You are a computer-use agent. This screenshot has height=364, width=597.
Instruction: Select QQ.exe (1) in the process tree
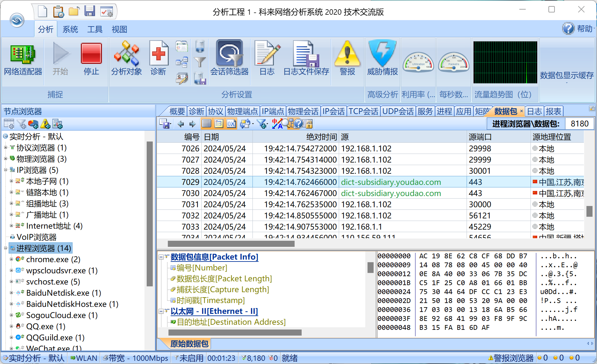coord(46,326)
